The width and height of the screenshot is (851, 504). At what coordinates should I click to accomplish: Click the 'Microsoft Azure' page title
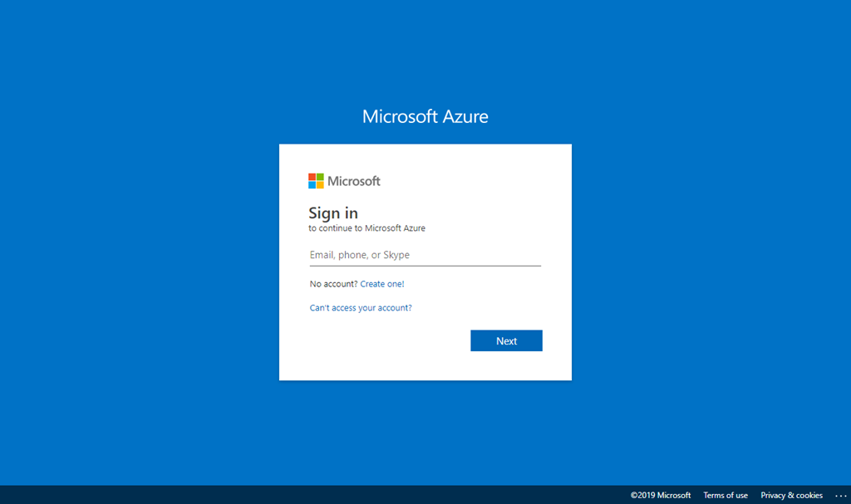[x=425, y=116]
